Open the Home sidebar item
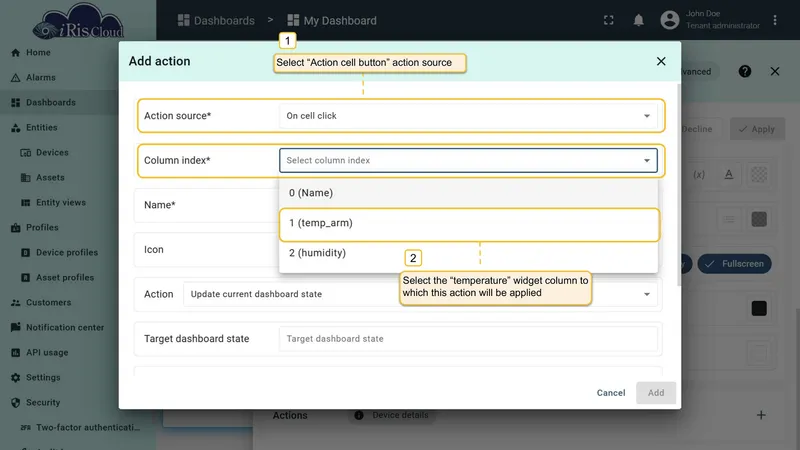 click(38, 53)
